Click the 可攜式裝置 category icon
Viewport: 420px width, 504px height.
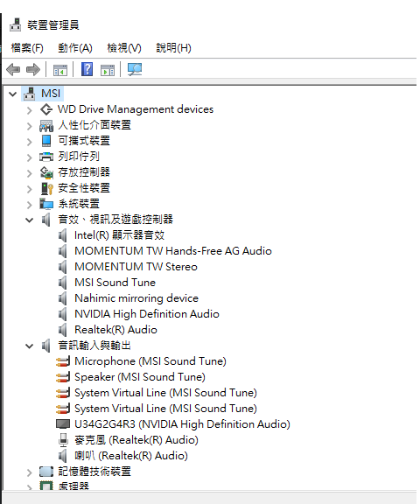pos(46,141)
